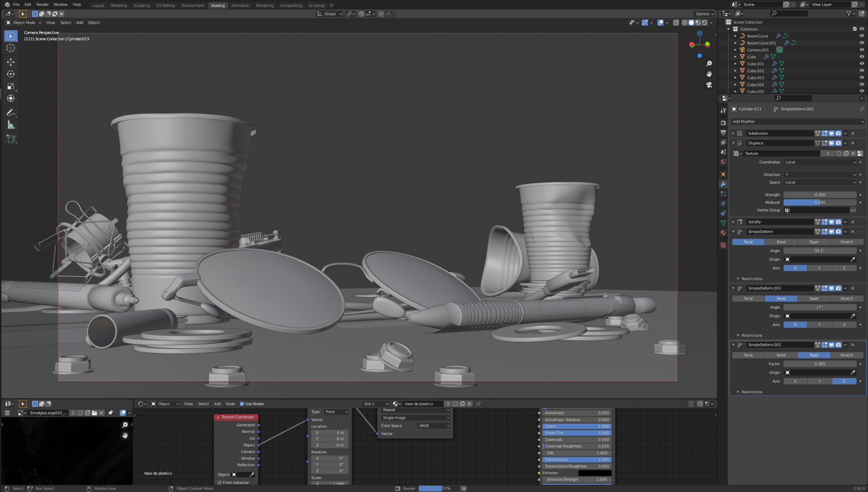Select the Move tool in the viewport toolbar

coord(10,61)
